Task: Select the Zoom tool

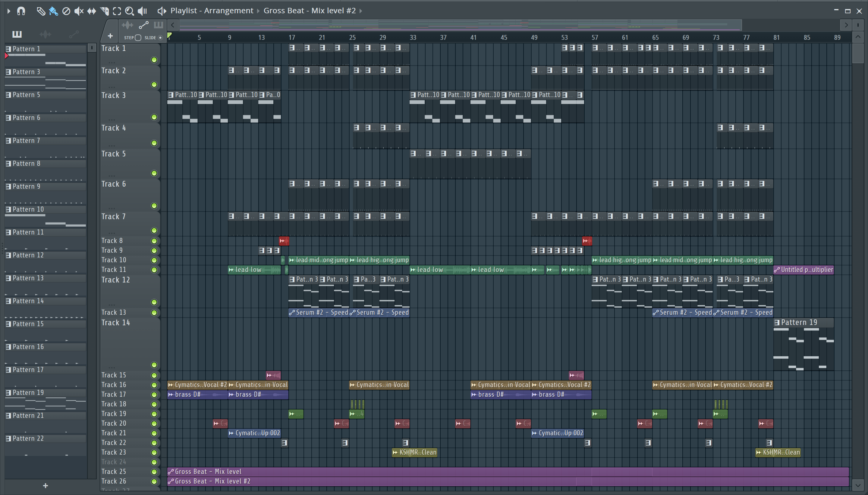Action: (x=129, y=11)
